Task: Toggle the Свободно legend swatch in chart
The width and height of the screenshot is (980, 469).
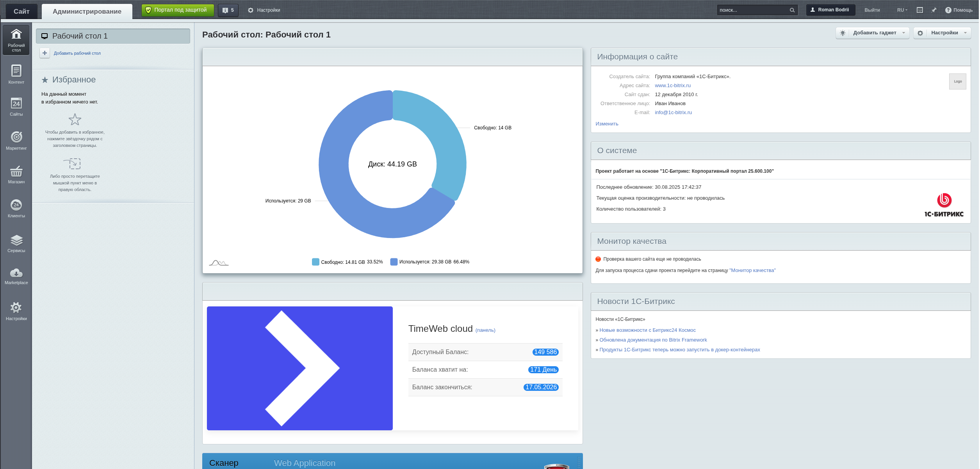Action: click(315, 262)
